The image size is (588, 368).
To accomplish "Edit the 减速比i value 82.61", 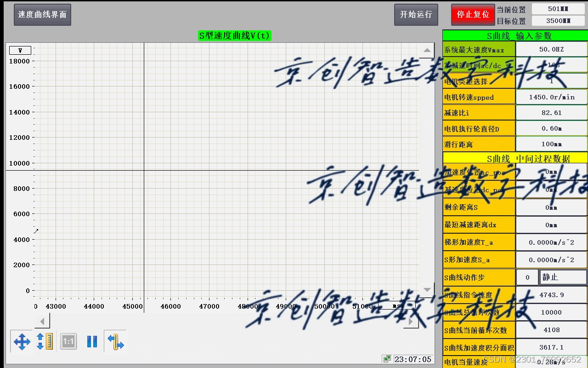I will pos(551,113).
